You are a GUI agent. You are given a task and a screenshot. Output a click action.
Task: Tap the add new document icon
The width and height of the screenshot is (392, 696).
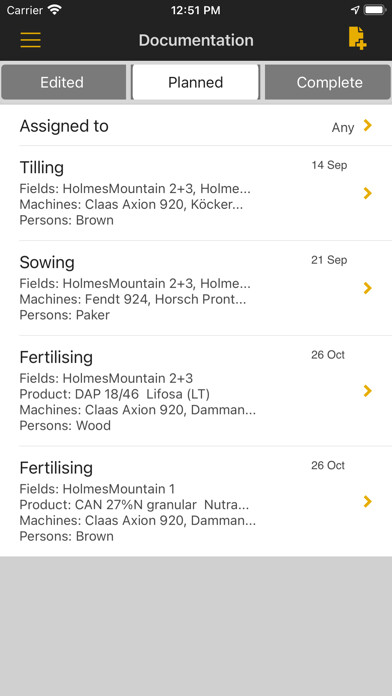tap(357, 38)
